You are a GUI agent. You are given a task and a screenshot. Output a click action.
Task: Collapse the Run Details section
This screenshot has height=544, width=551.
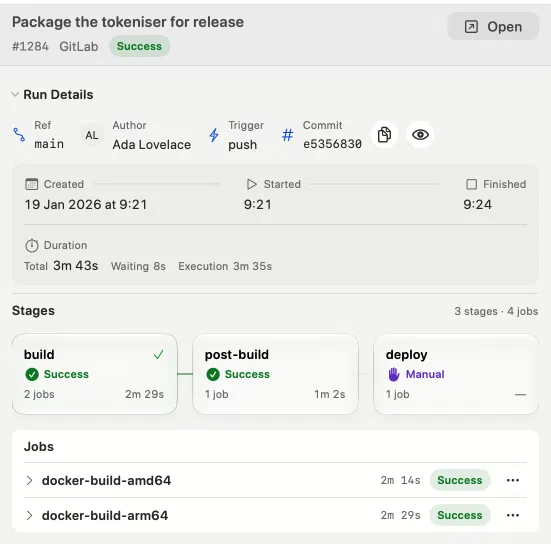15,95
